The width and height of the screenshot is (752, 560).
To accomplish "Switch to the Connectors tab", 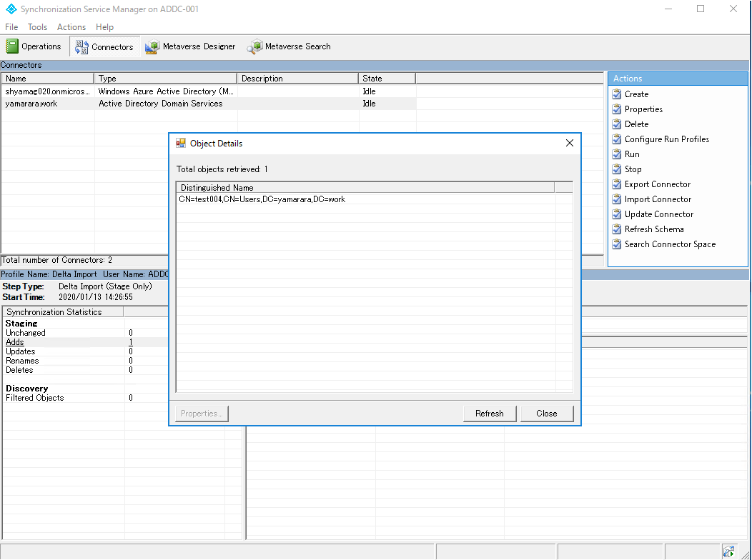I will pyautogui.click(x=104, y=46).
